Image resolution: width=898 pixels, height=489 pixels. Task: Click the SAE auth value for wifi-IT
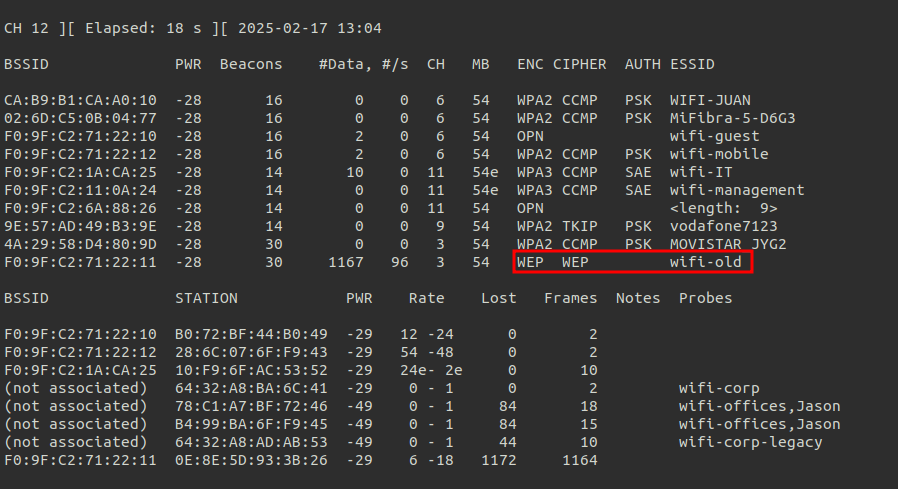[638, 172]
